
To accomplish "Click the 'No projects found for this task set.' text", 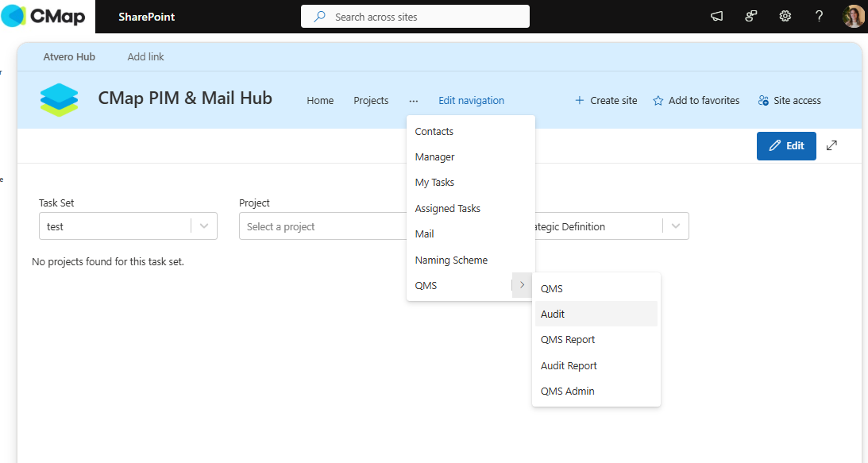I will (108, 261).
